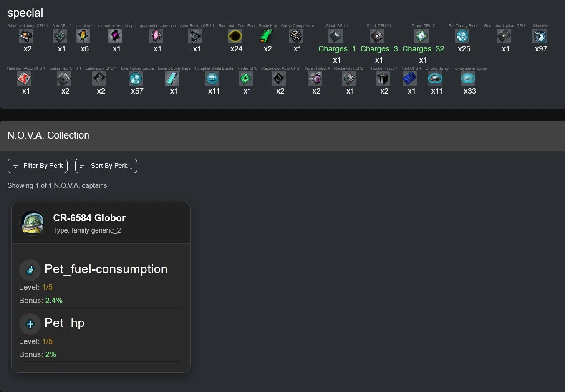Click the Repair-Bot Auto CPU icon
Image resolution: width=565 pixels, height=392 pixels.
279,78
